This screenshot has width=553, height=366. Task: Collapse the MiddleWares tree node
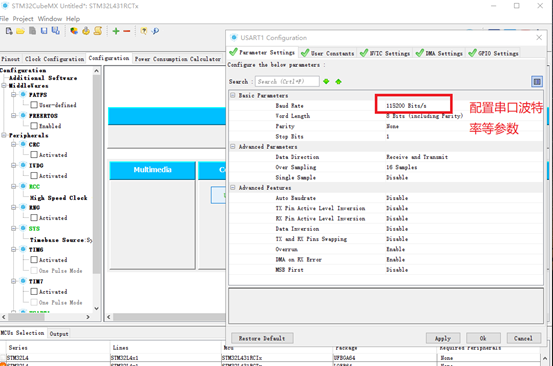(4, 86)
